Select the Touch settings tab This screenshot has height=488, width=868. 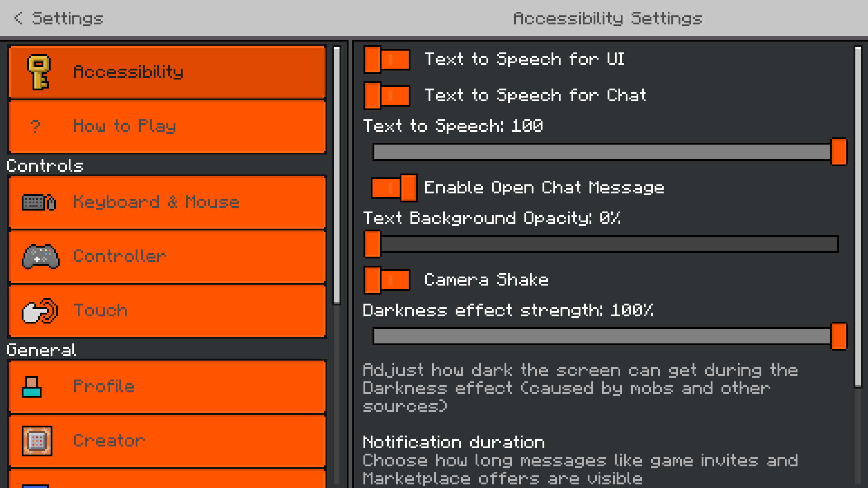tap(167, 311)
